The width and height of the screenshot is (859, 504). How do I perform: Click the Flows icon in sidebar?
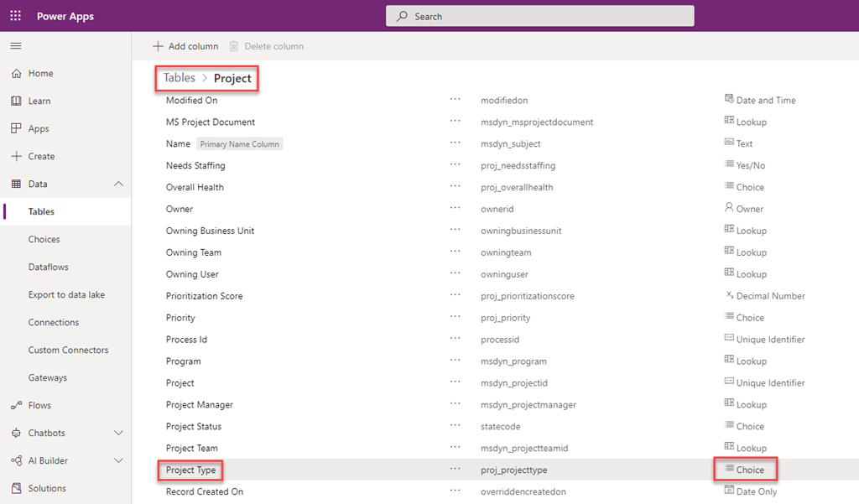16,406
